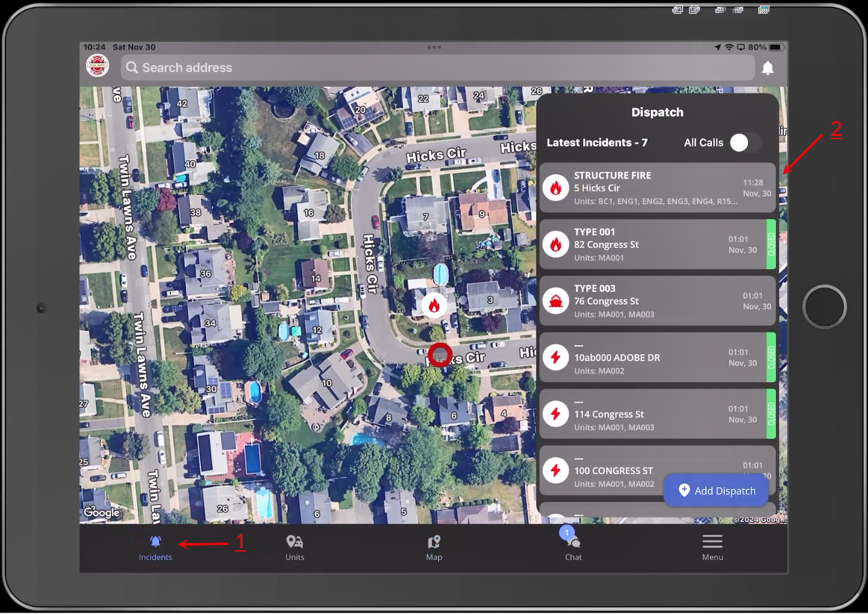Open the 10ab000 ADOBE DR incident
Viewport: 868px width, 614px height.
(x=657, y=358)
